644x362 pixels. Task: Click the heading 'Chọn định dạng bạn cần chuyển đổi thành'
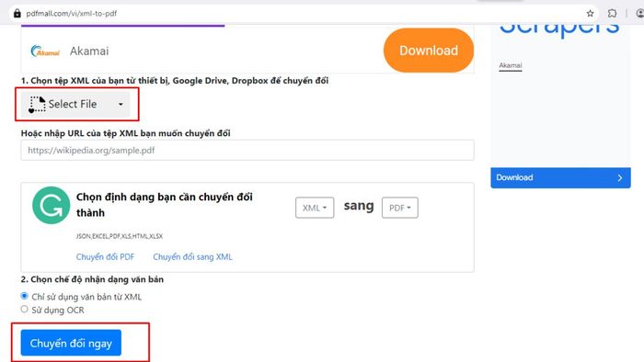point(165,205)
